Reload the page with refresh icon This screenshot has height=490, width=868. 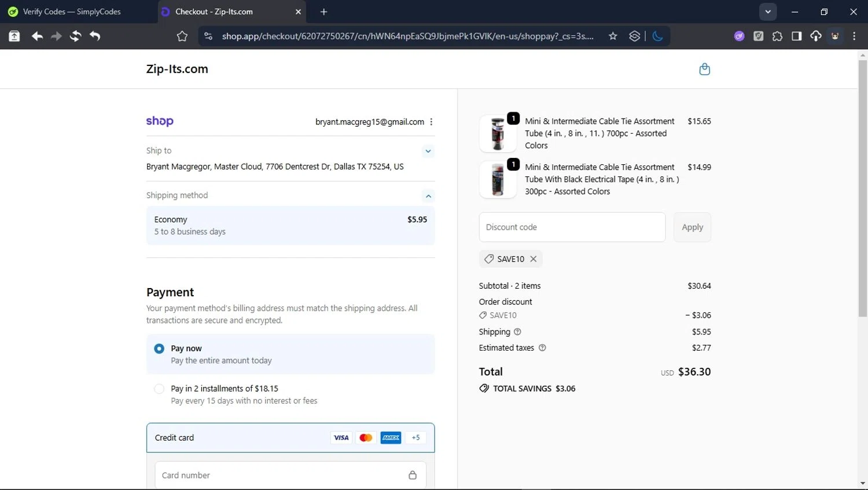point(75,36)
